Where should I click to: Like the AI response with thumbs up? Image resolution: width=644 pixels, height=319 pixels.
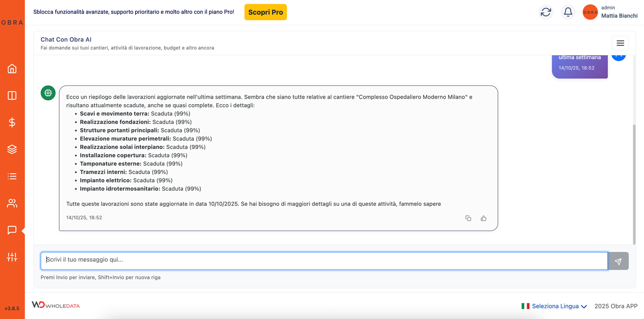click(483, 218)
